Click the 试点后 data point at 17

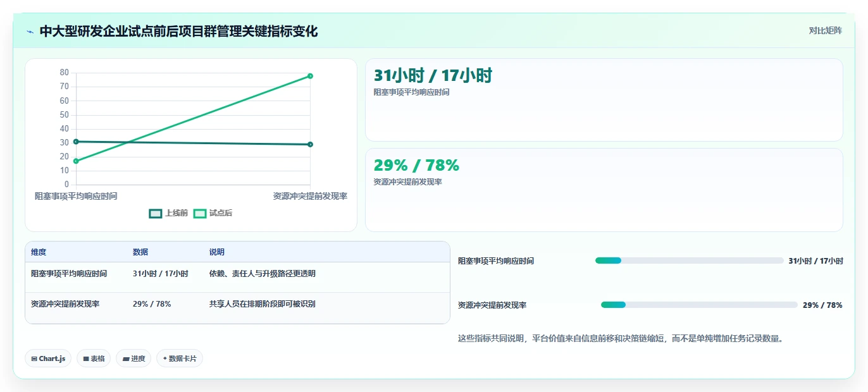(76, 161)
